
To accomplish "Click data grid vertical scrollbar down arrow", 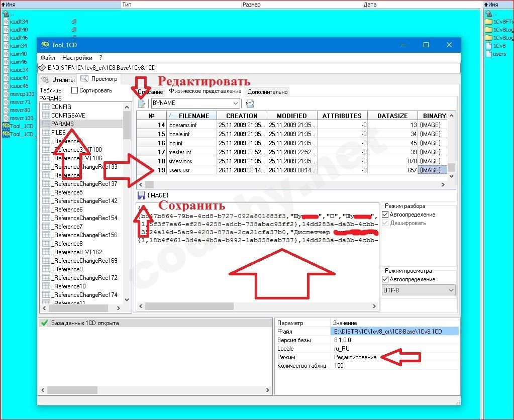I will coord(451,176).
